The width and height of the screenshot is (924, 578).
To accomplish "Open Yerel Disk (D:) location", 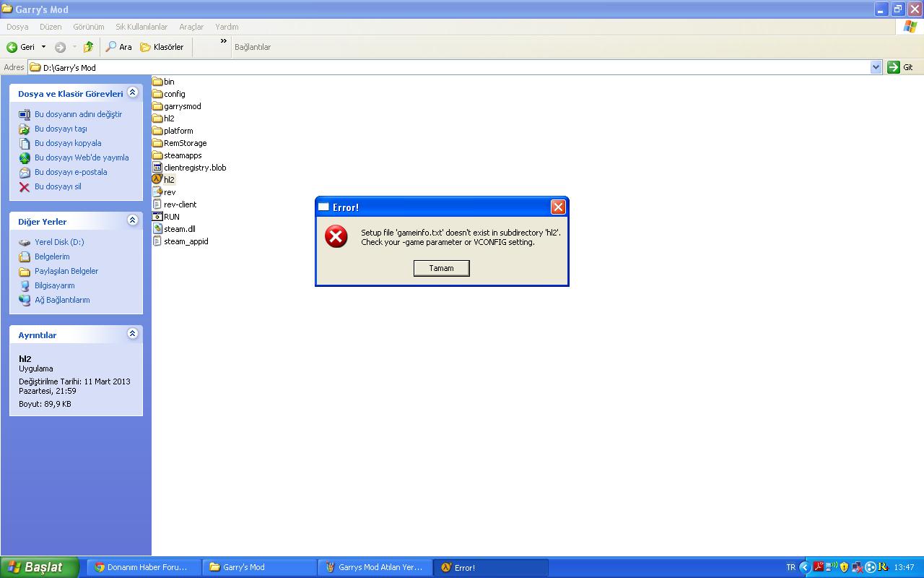I will pos(59,242).
